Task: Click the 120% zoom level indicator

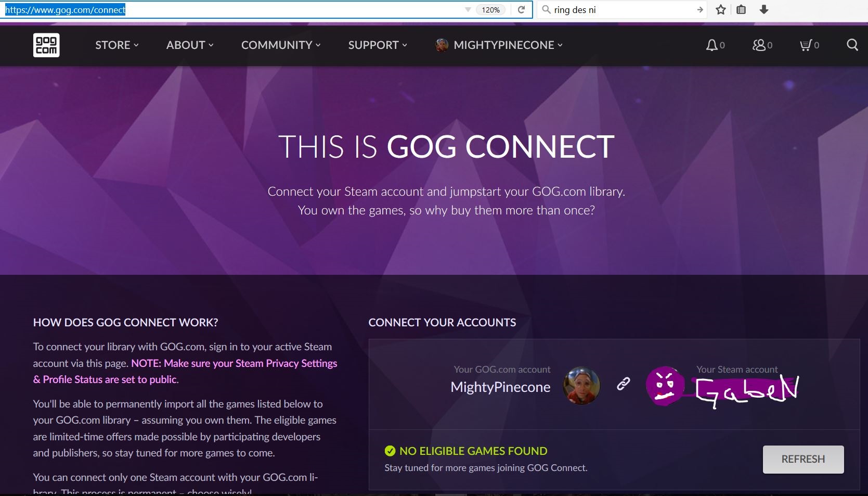Action: coord(490,9)
